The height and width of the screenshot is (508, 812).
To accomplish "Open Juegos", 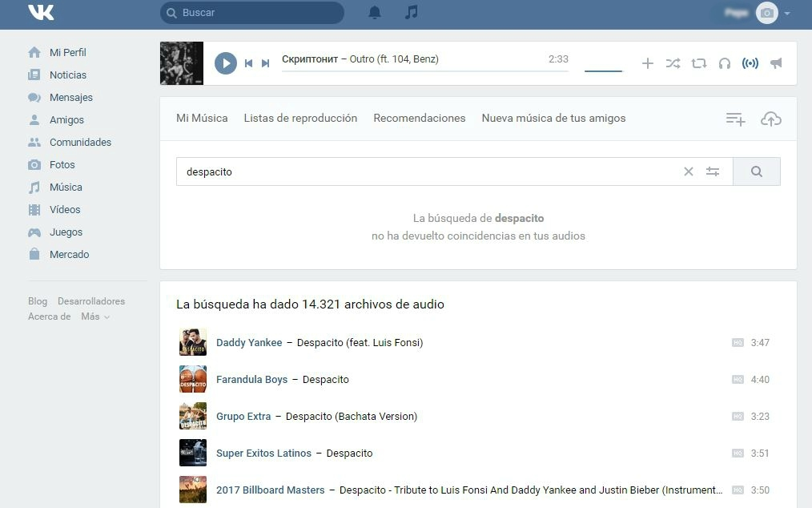I will (x=55, y=232).
